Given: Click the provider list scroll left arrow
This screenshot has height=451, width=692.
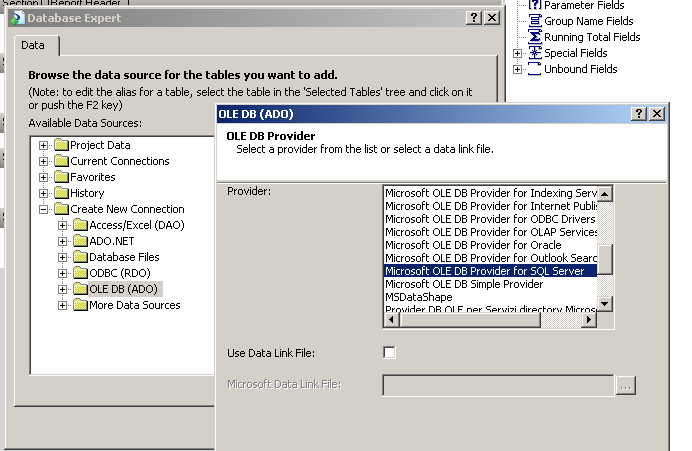Looking at the screenshot, I should [391, 320].
